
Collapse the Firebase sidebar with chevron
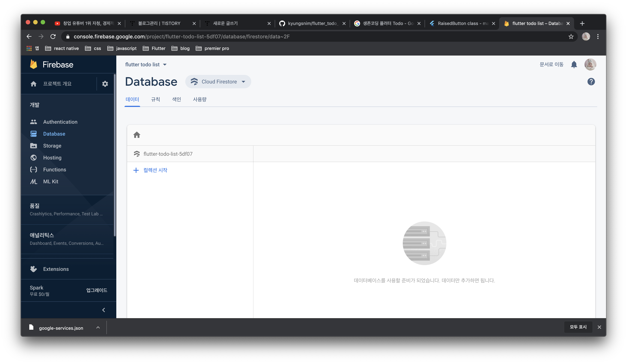104,310
